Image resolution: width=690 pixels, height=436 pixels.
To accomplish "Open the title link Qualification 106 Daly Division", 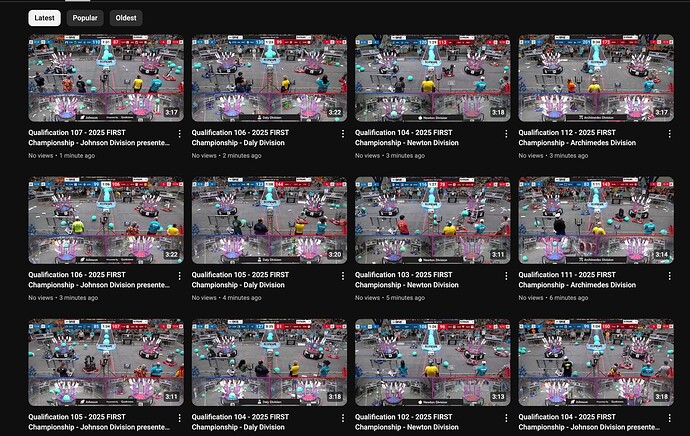I will [x=240, y=138].
